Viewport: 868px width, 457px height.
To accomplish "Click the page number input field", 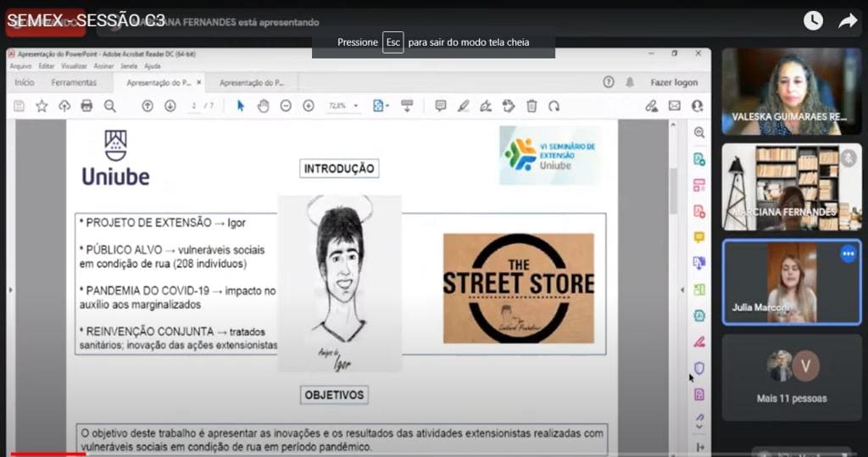I will point(193,106).
